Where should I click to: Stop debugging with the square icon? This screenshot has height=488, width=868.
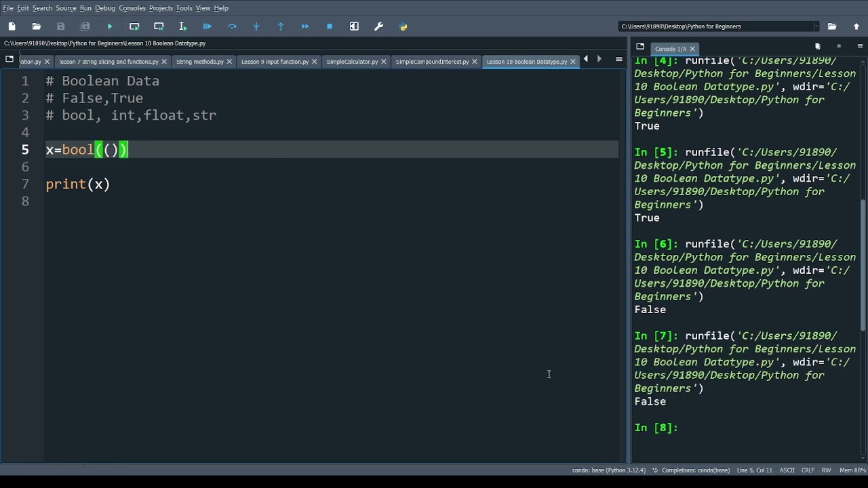330,26
